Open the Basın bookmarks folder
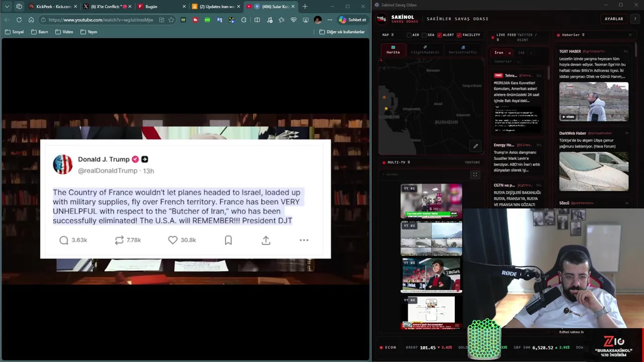The image size is (644, 362). 39,32
